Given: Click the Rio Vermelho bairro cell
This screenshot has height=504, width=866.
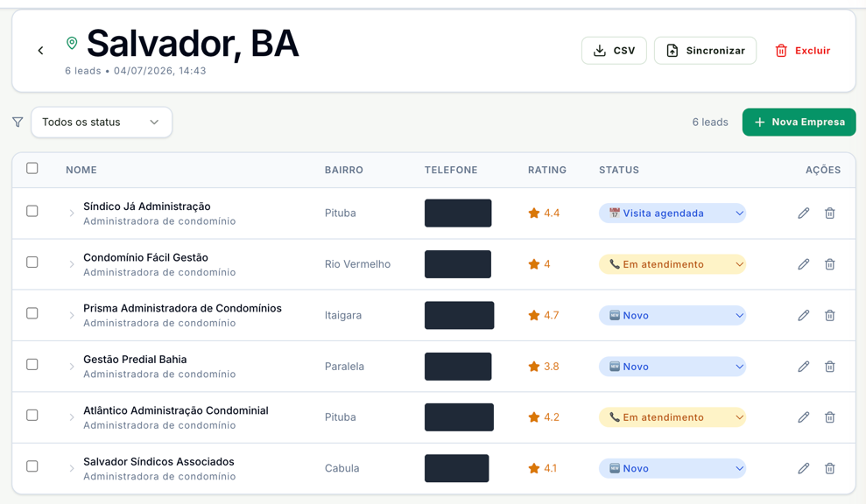Looking at the screenshot, I should tap(357, 264).
